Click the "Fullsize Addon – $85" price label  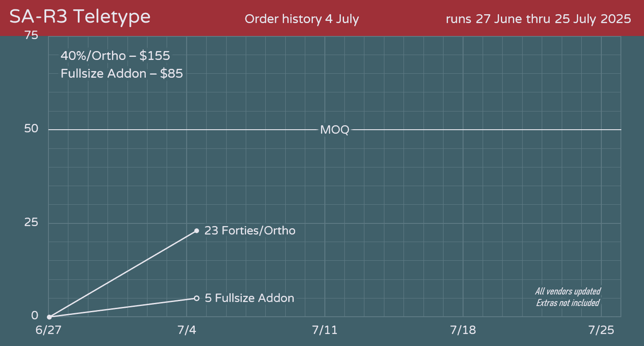(x=122, y=73)
